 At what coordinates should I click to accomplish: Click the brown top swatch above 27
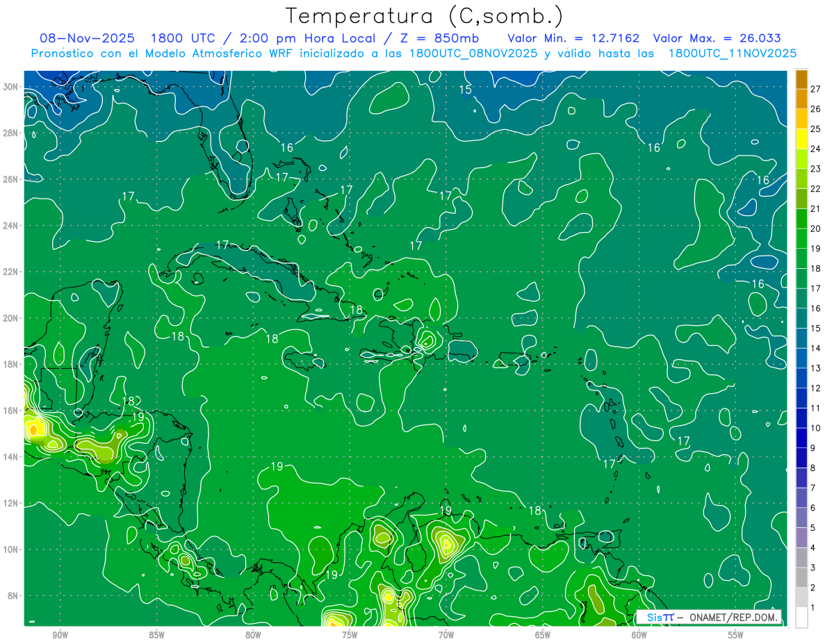pos(801,79)
